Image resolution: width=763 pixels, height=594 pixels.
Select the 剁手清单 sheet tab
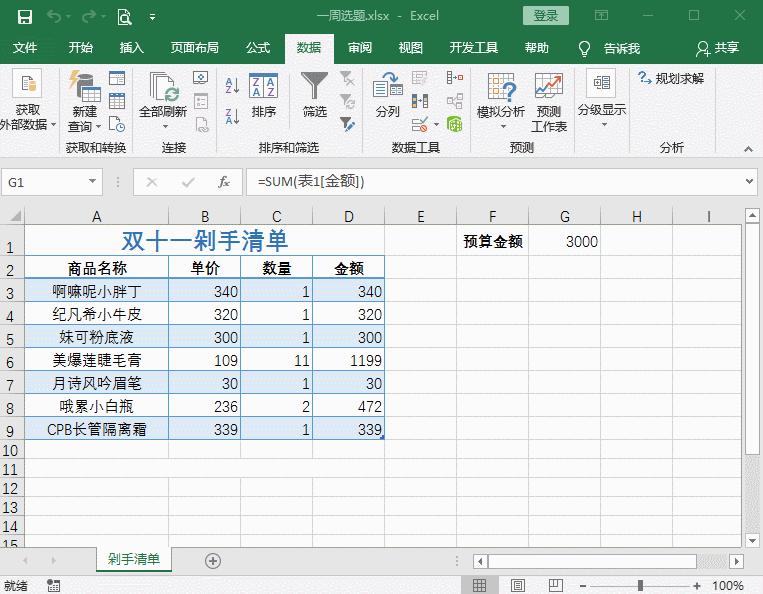[134, 559]
